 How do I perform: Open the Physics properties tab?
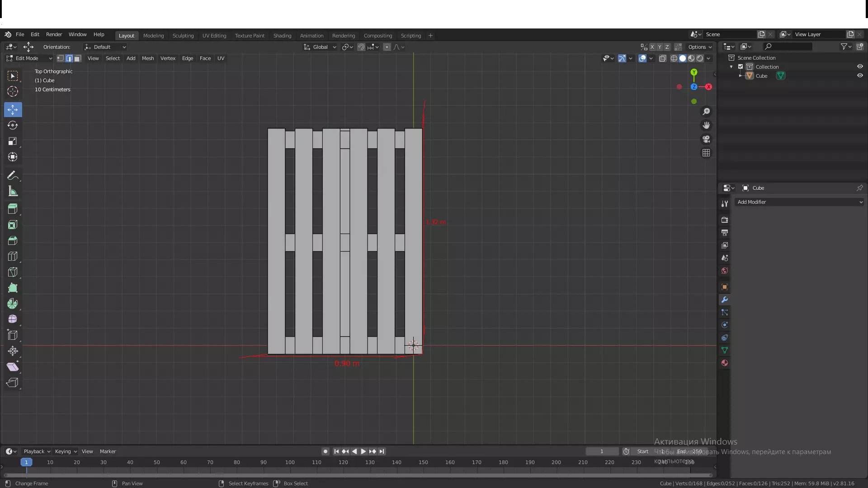pos(725,325)
